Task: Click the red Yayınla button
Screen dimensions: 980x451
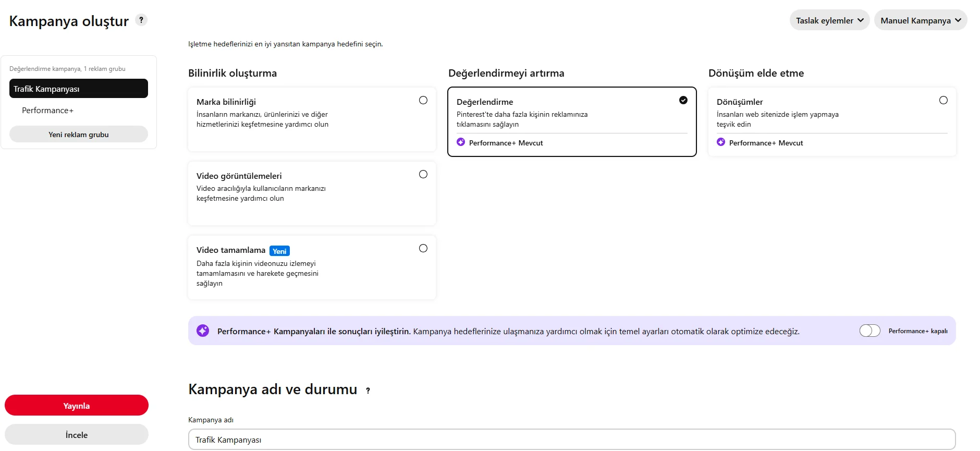Action: (x=77, y=406)
